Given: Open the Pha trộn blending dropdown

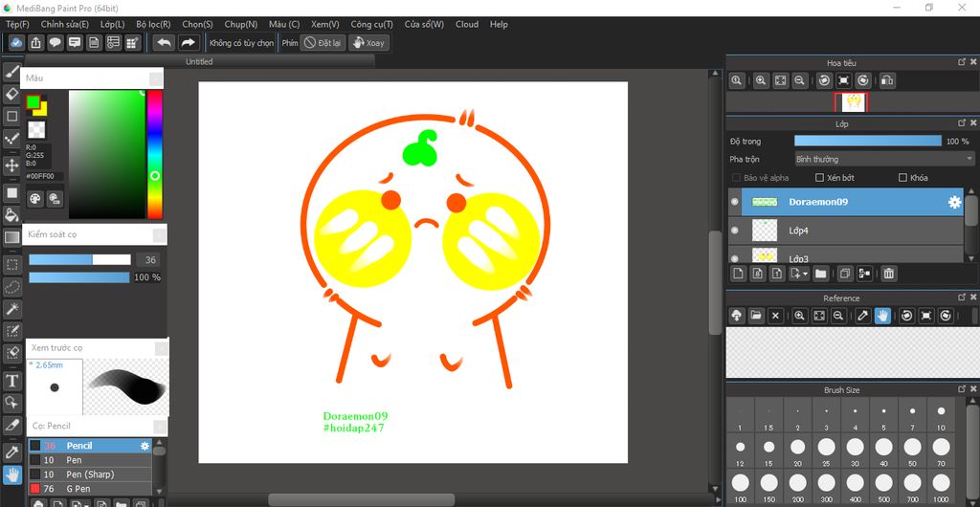Looking at the screenshot, I should [x=883, y=159].
